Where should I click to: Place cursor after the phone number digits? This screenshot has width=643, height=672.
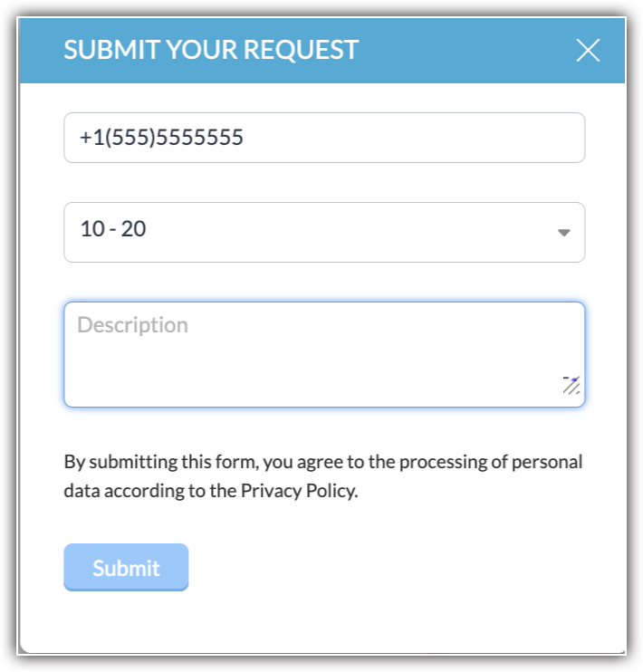coord(245,138)
